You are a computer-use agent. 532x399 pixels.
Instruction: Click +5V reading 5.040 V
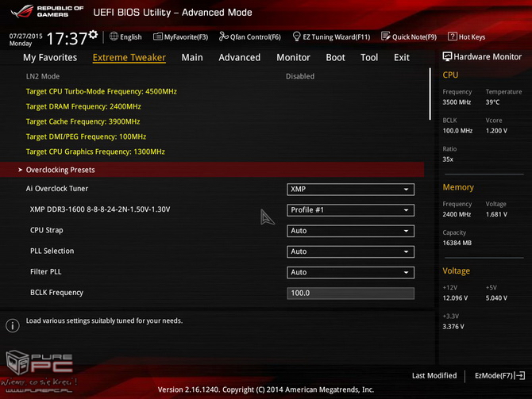pos(496,298)
